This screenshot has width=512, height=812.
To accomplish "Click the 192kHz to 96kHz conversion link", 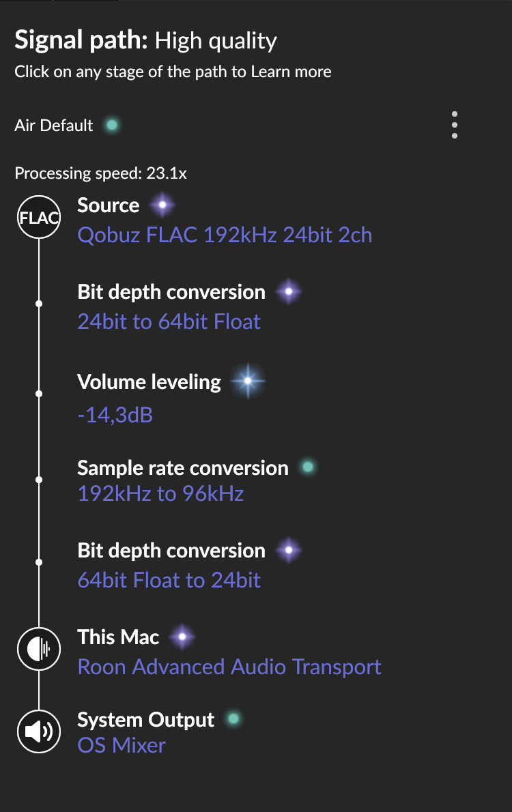I will tap(160, 493).
